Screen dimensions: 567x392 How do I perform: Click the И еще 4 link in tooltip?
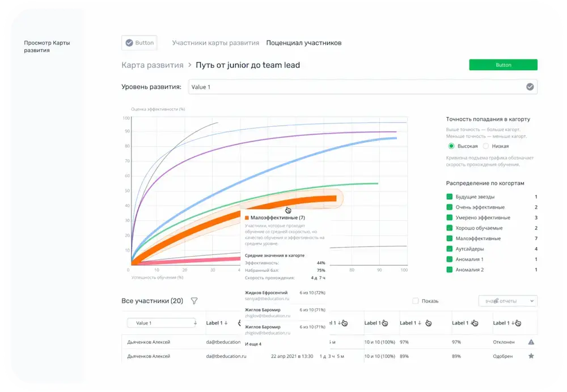click(253, 344)
